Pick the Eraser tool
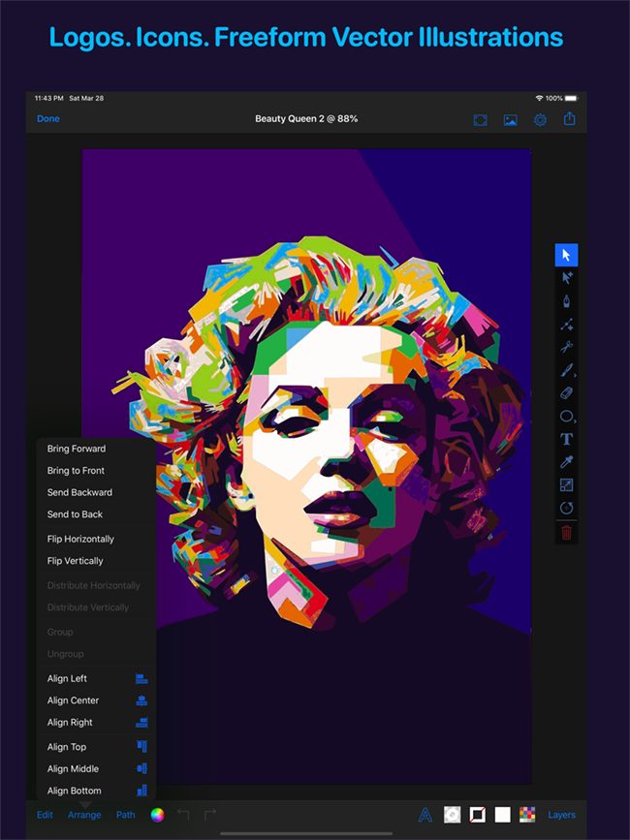This screenshot has width=630, height=840. (x=566, y=393)
